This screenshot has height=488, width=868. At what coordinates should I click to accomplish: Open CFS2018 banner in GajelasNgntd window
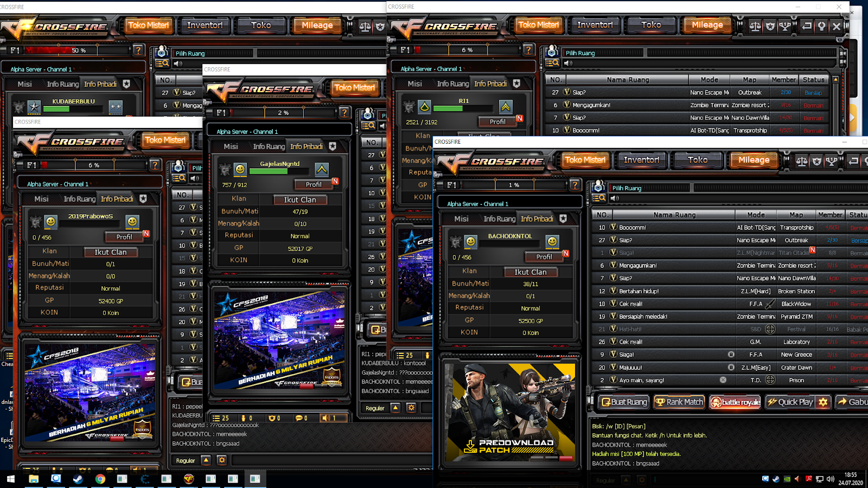point(279,340)
